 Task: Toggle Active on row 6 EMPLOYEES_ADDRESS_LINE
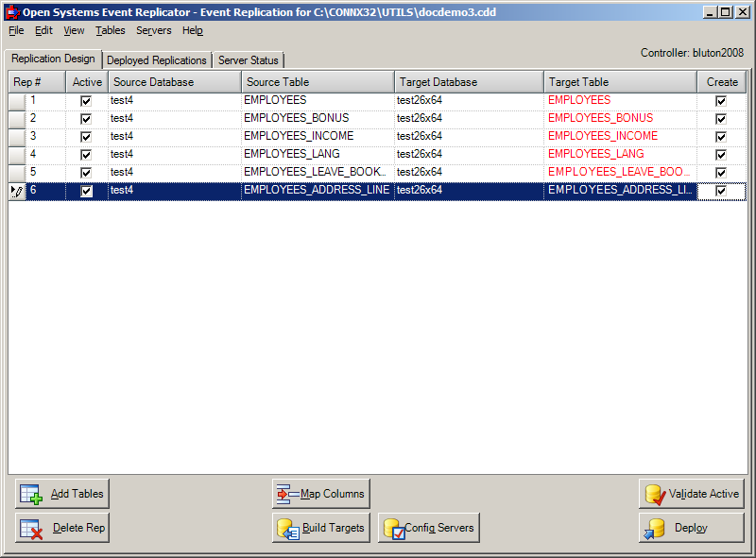[x=86, y=191]
